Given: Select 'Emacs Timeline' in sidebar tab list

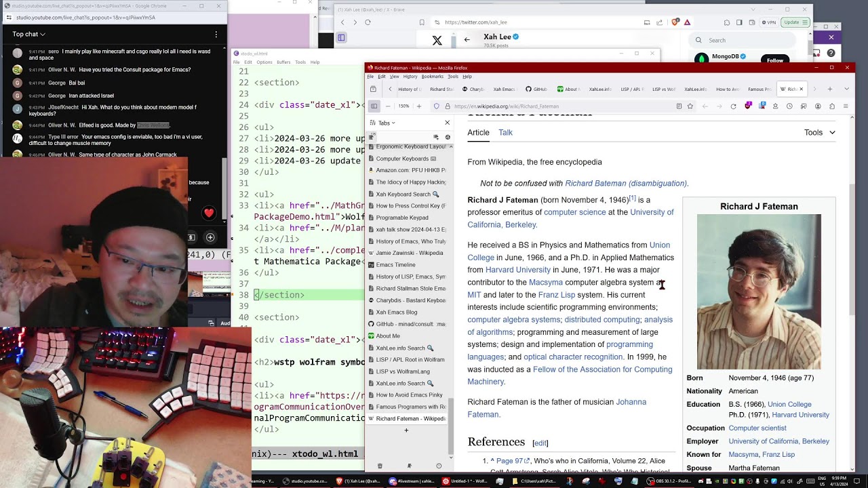Looking at the screenshot, I should (x=407, y=265).
